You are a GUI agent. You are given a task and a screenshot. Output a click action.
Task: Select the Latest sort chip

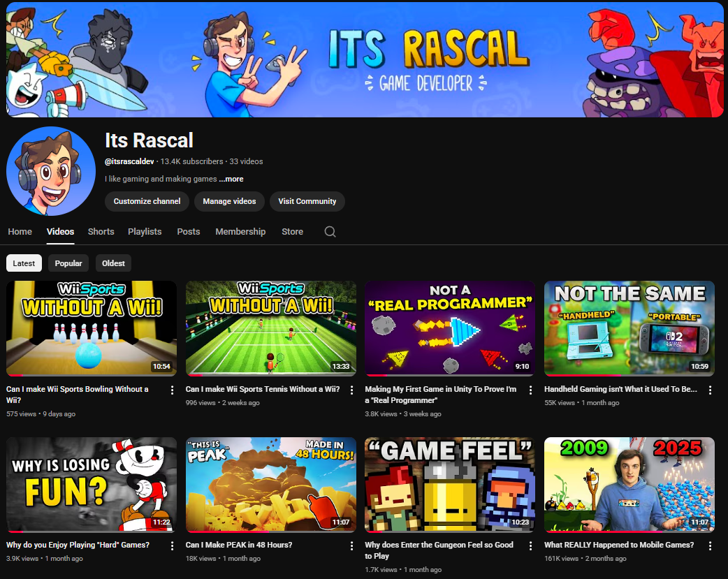(24, 263)
